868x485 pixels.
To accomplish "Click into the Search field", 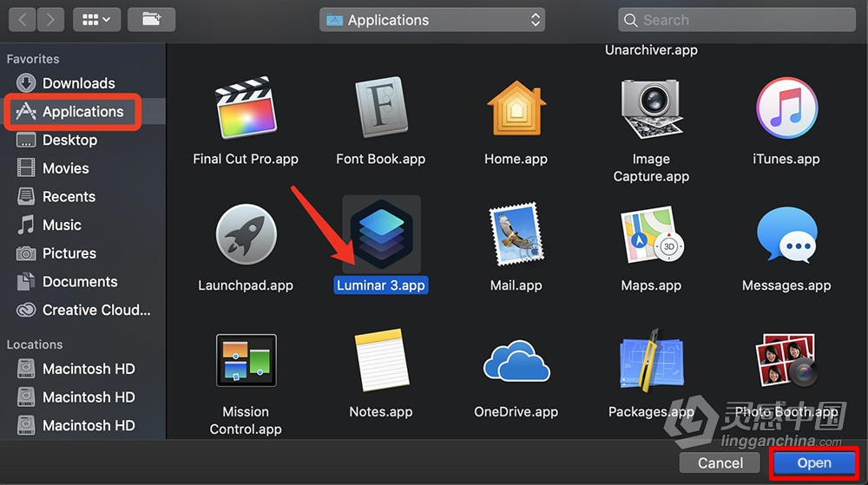I will tap(737, 20).
